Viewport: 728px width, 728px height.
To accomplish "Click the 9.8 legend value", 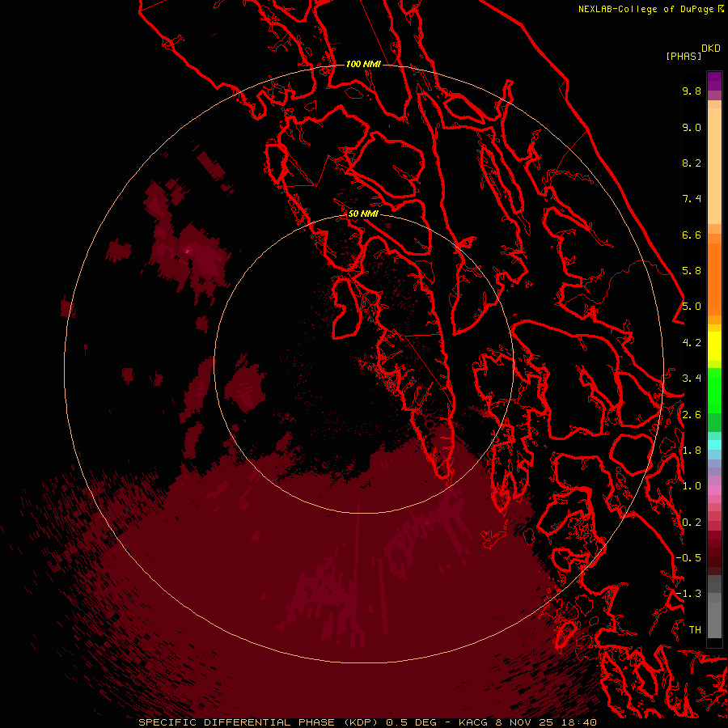I will pyautogui.click(x=692, y=91).
